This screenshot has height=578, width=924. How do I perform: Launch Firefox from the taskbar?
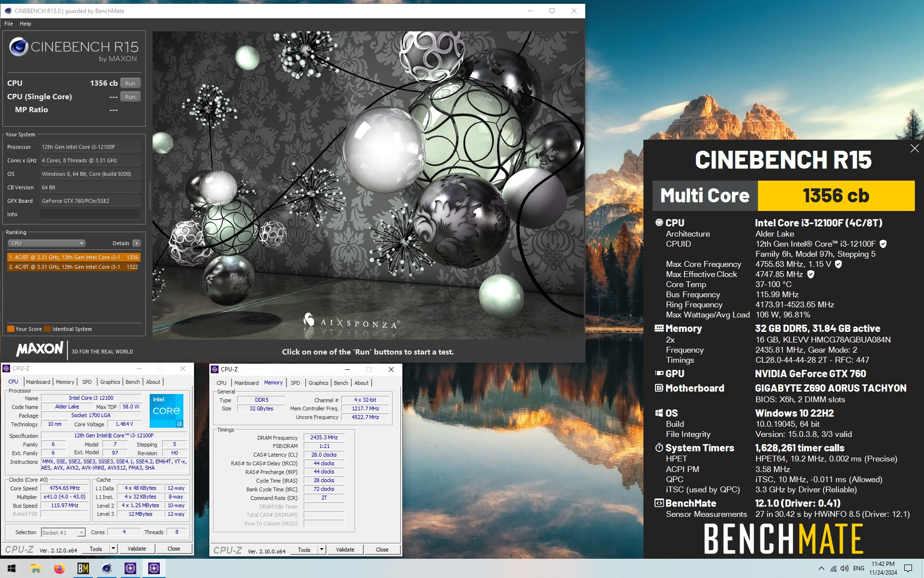coord(59,568)
